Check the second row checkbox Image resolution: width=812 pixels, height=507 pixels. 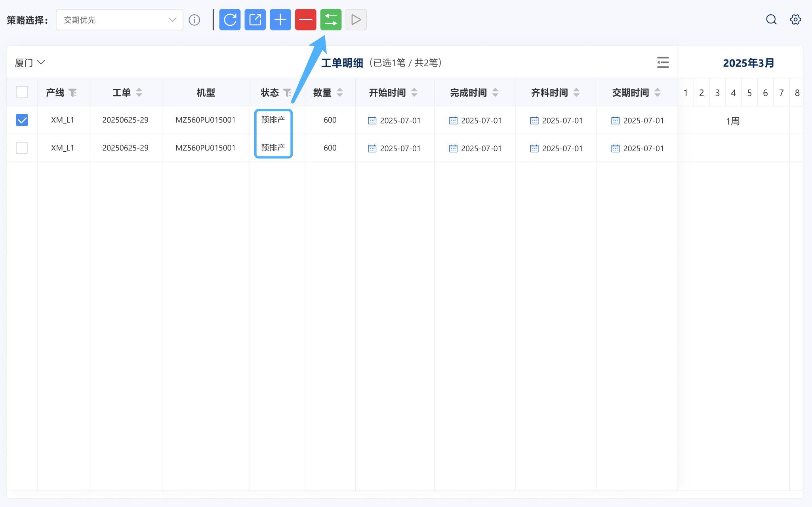[x=22, y=148]
